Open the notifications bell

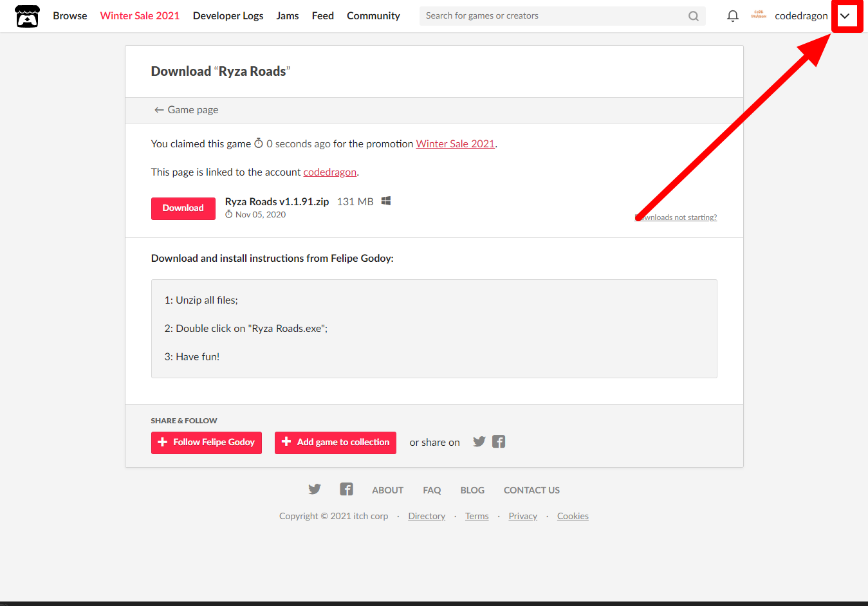[x=732, y=16]
